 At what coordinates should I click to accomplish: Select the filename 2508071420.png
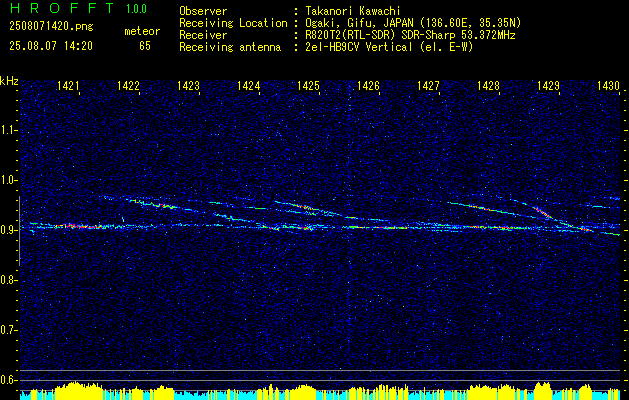coord(51,27)
